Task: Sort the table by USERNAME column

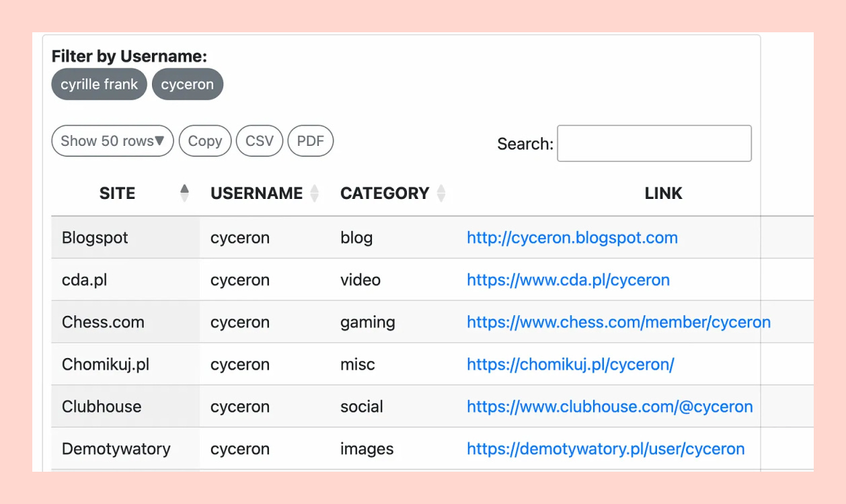Action: (x=264, y=194)
